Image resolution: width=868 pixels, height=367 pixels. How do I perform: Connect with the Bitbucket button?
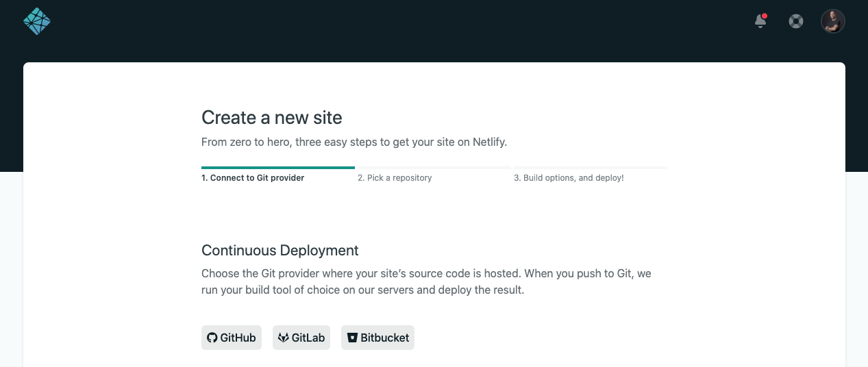[377, 338]
